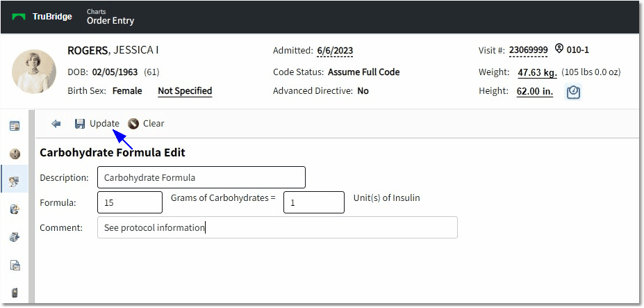Click the Comment field with protocol text
This screenshot has height=308, width=644.
pos(277,227)
